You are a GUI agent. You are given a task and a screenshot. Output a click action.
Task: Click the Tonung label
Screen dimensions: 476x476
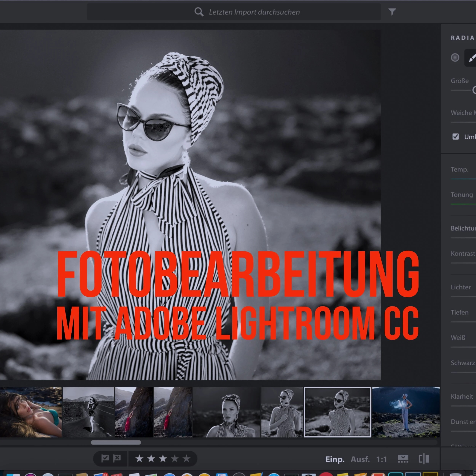[462, 195]
